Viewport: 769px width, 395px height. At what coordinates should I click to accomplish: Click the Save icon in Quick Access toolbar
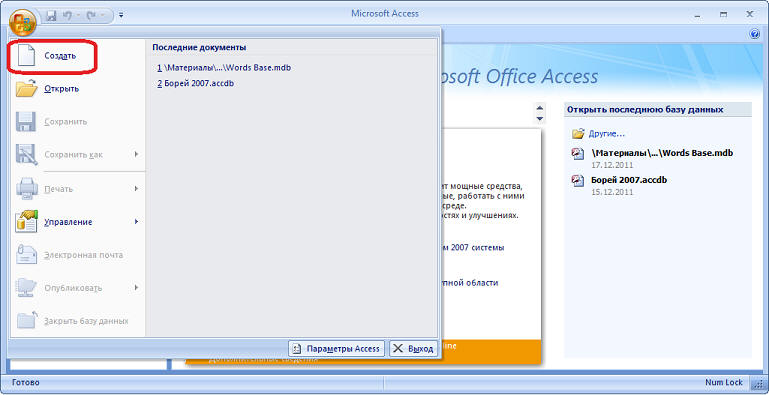(51, 15)
